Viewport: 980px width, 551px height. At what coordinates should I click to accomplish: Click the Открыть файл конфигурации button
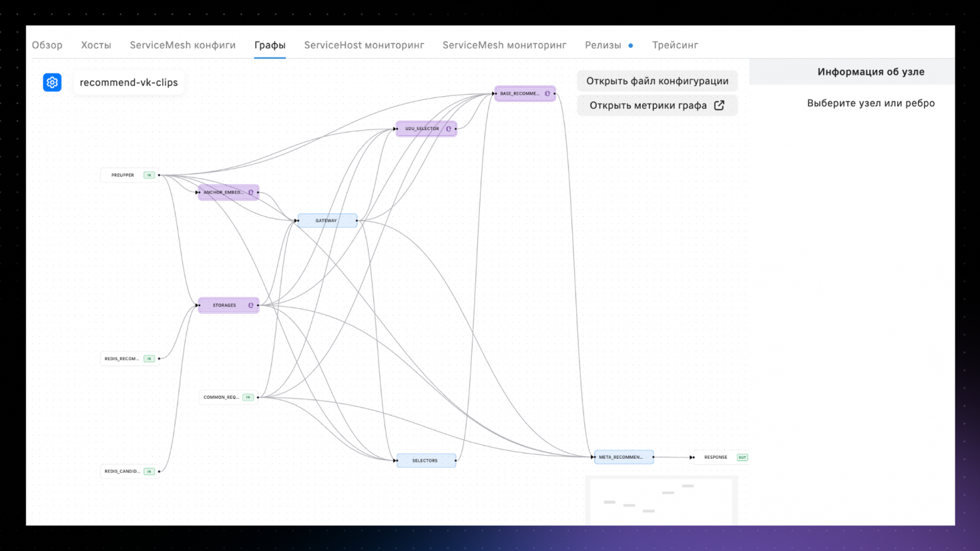pyautogui.click(x=657, y=81)
